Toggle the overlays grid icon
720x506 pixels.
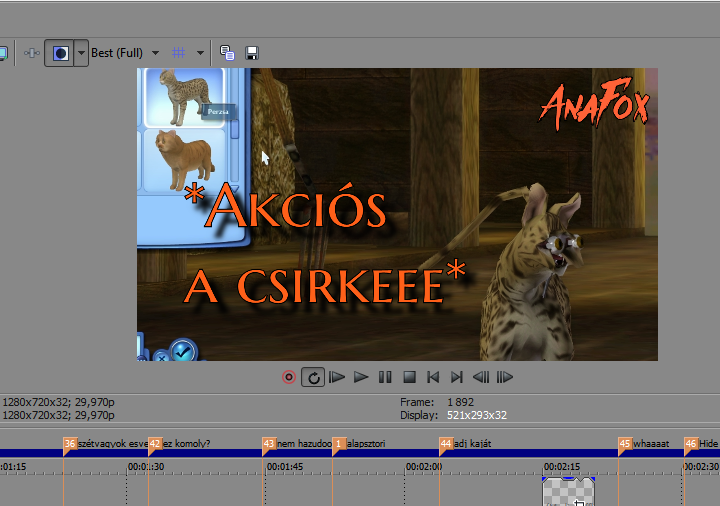tap(178, 53)
